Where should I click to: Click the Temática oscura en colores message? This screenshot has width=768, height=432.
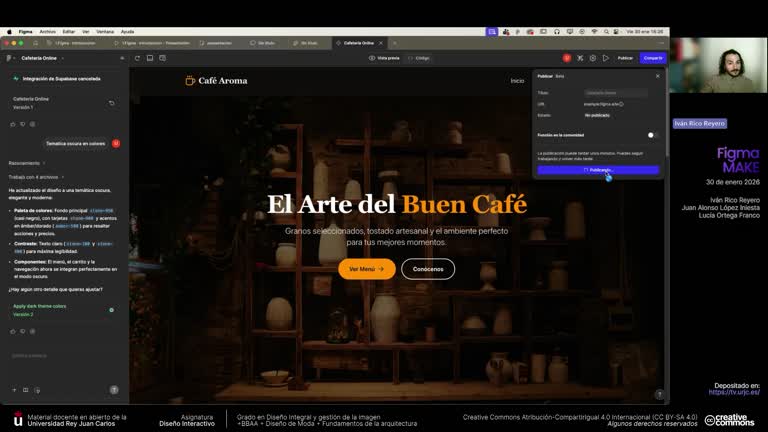pyautogui.click(x=75, y=144)
